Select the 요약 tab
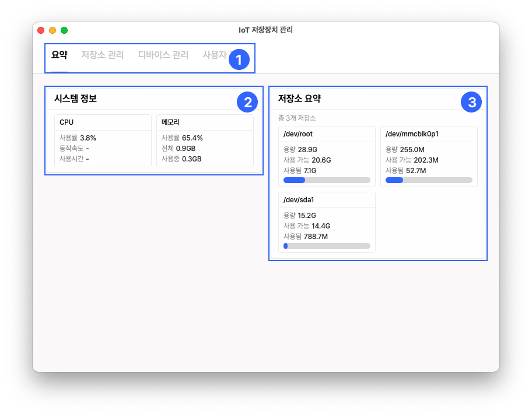532x415 pixels. point(60,55)
